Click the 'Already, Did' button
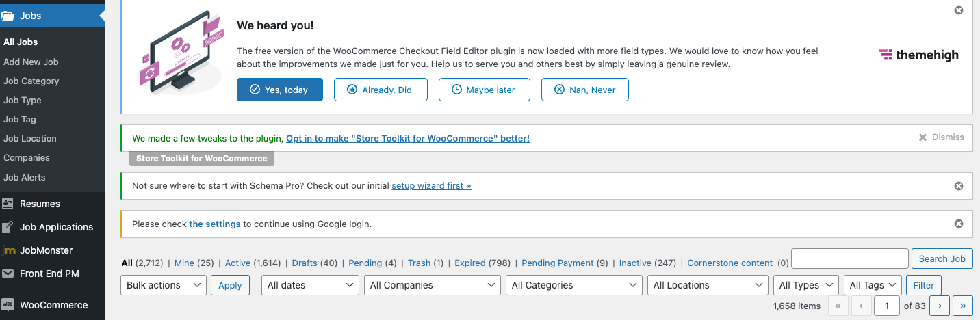Screen dimensions: 980x320 tap(381, 90)
